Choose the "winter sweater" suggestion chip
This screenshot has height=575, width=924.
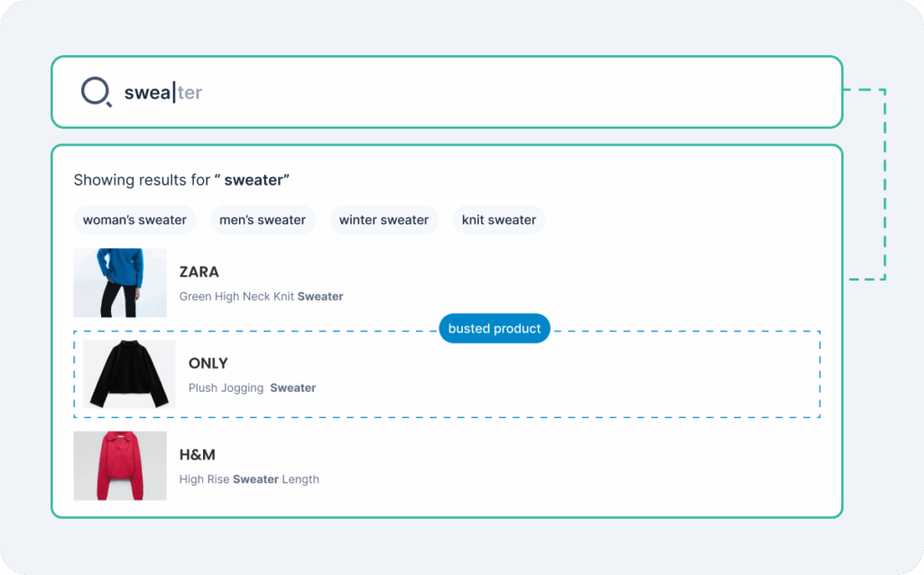point(383,219)
